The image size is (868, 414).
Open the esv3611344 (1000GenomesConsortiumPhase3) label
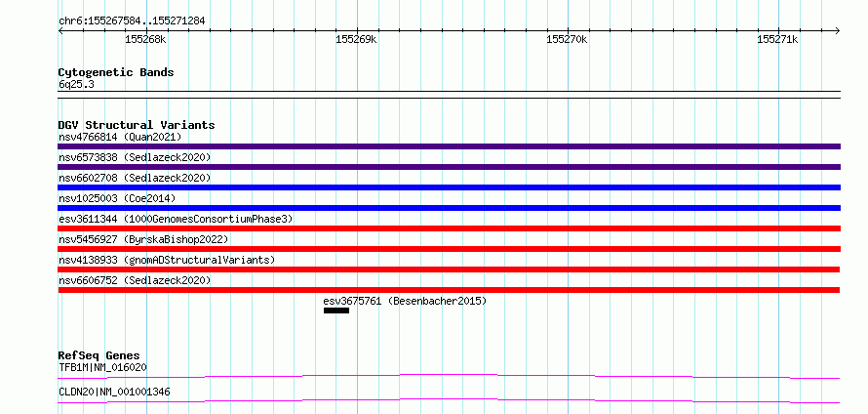click(176, 219)
